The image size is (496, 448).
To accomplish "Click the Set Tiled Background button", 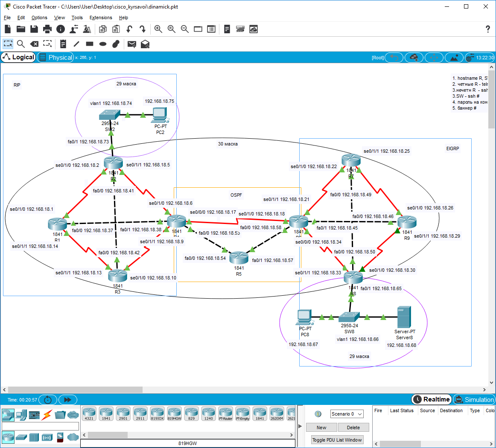I will [454, 58].
